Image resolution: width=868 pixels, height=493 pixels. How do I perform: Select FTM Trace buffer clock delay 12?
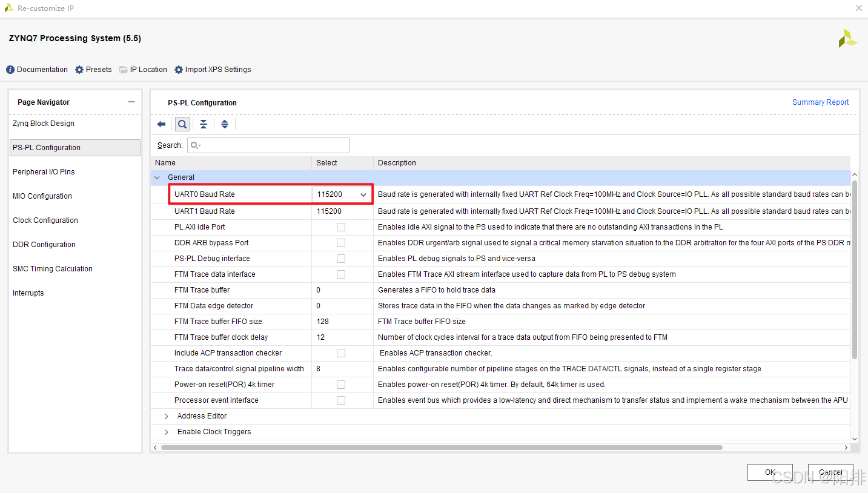(320, 337)
